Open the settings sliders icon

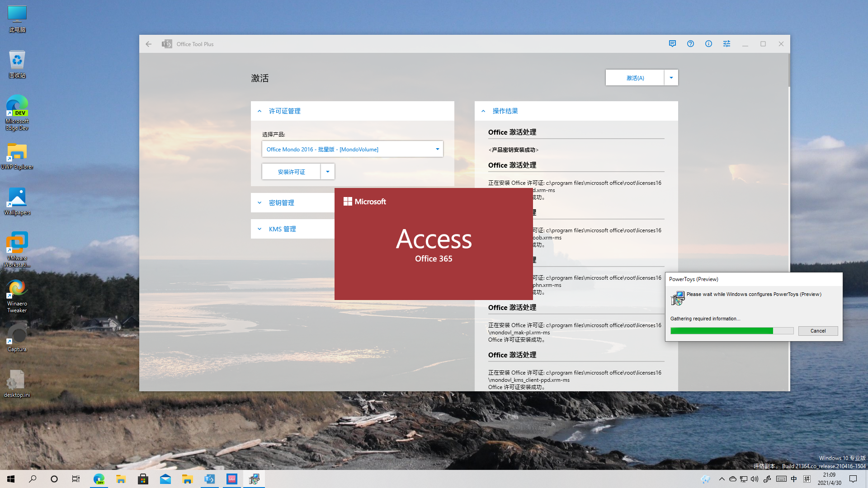(726, 44)
